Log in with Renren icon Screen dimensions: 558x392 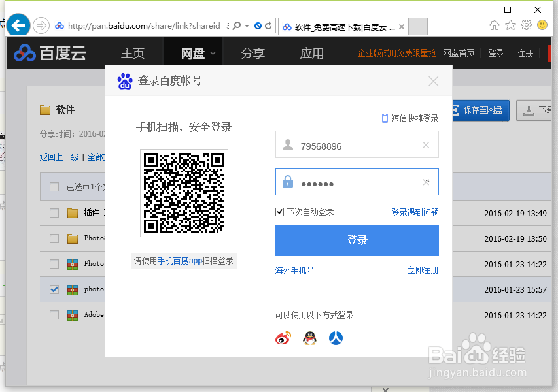(336, 338)
